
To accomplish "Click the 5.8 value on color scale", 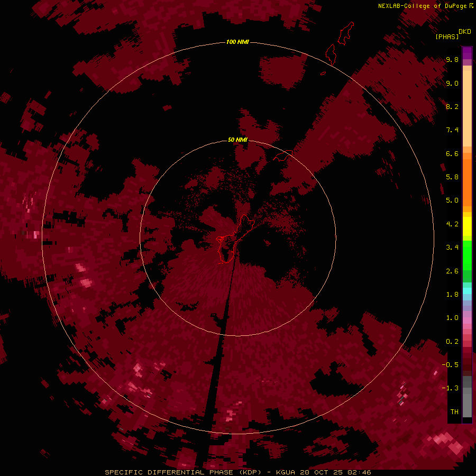I will tap(452, 177).
